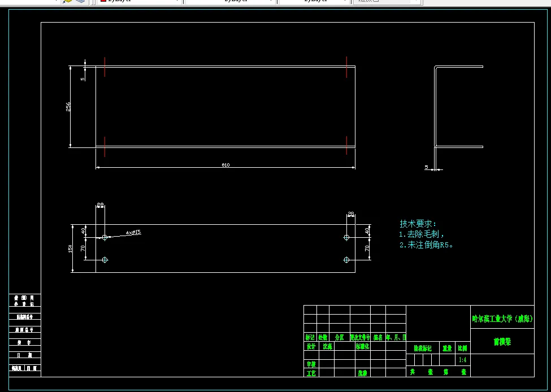Pick the 28 dimension above right holes
Screen dimensions: 551x392
(351, 214)
